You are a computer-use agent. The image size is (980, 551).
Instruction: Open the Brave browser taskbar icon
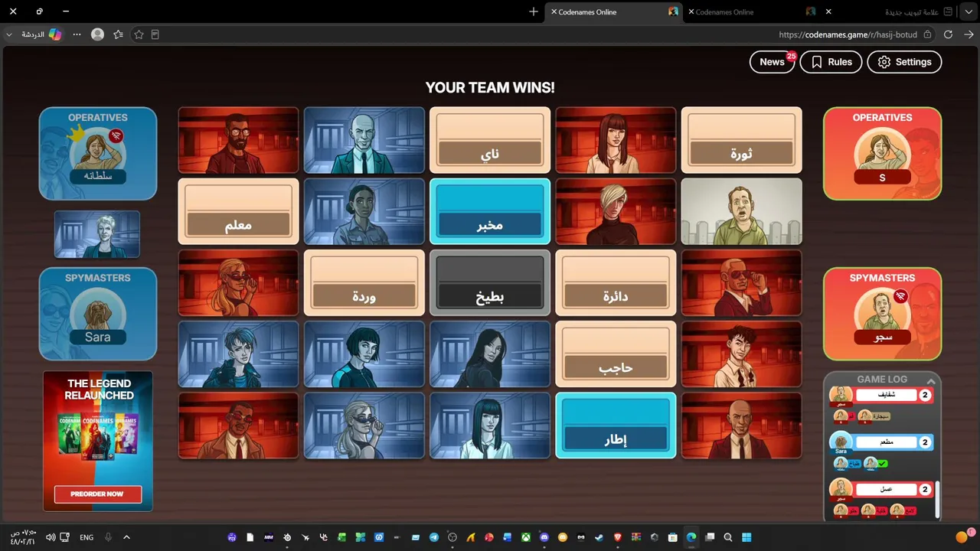tap(618, 537)
